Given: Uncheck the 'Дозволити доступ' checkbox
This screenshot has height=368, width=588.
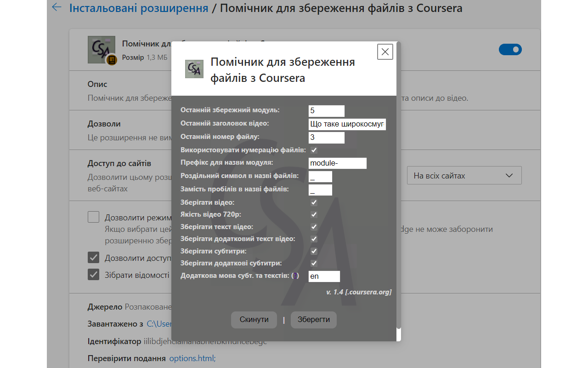Looking at the screenshot, I should pyautogui.click(x=94, y=257).
